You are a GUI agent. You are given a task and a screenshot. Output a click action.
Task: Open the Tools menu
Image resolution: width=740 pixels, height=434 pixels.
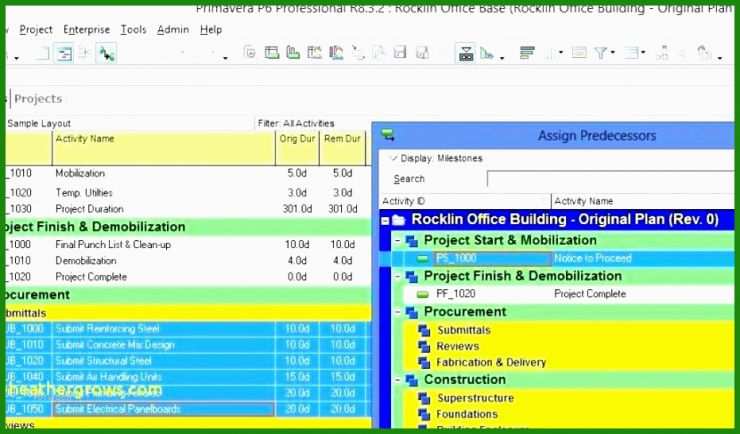pos(134,30)
